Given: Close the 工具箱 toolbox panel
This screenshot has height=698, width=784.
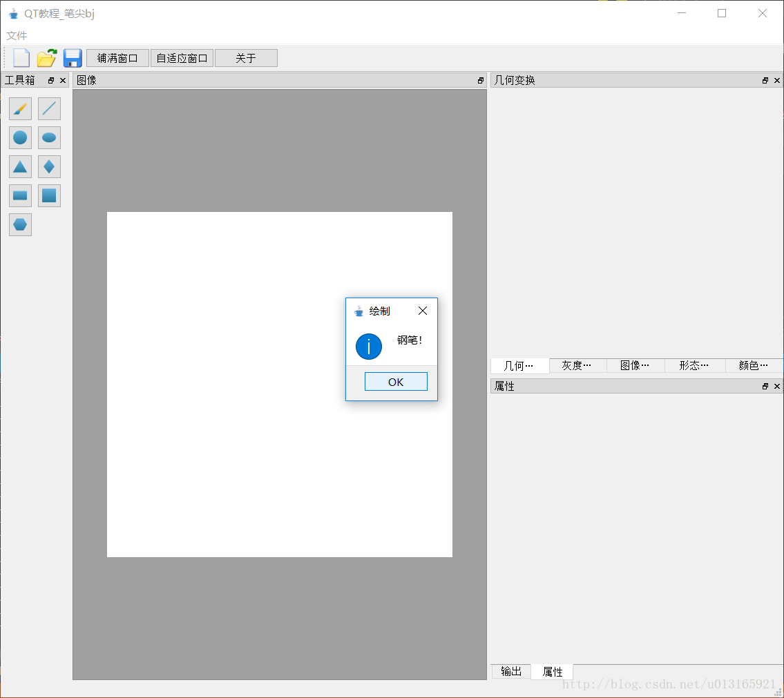Looking at the screenshot, I should [62, 81].
